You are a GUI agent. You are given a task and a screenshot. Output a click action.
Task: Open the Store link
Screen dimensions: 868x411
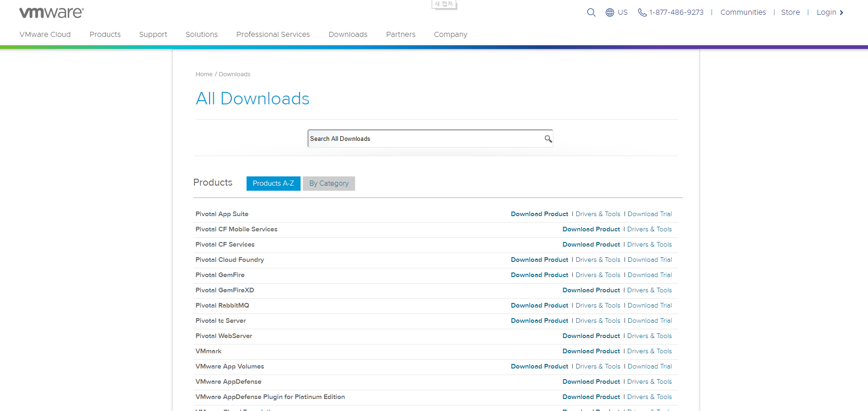(790, 12)
